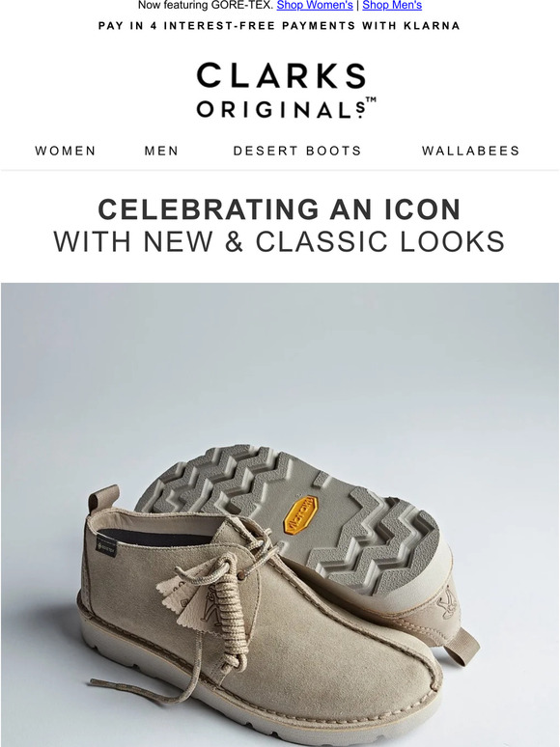Click the Klarna interest-free payments banner
560x747 pixels.
(x=279, y=26)
